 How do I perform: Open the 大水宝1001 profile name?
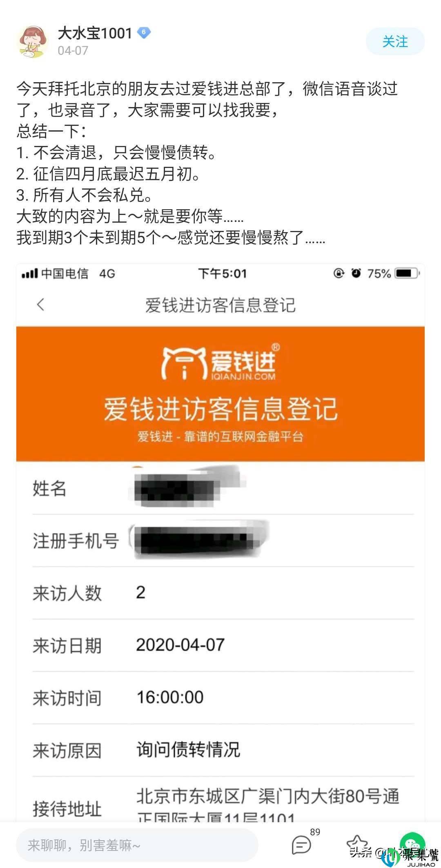(95, 33)
